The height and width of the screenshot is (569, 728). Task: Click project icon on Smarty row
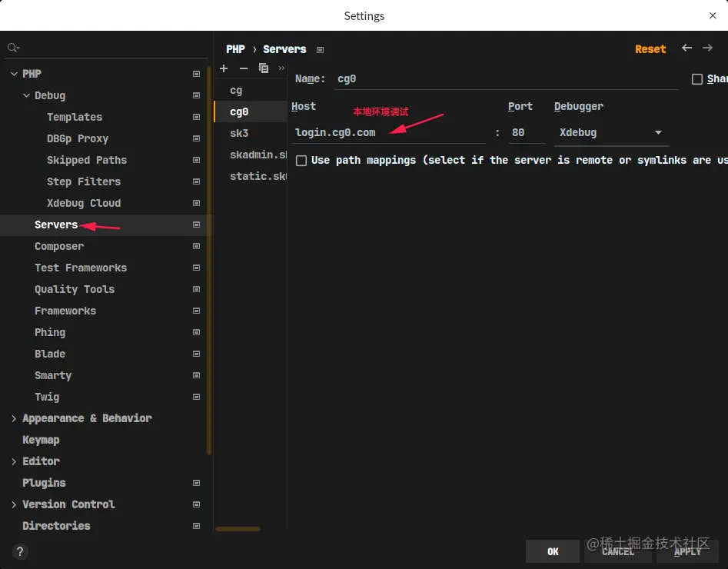pyautogui.click(x=196, y=375)
